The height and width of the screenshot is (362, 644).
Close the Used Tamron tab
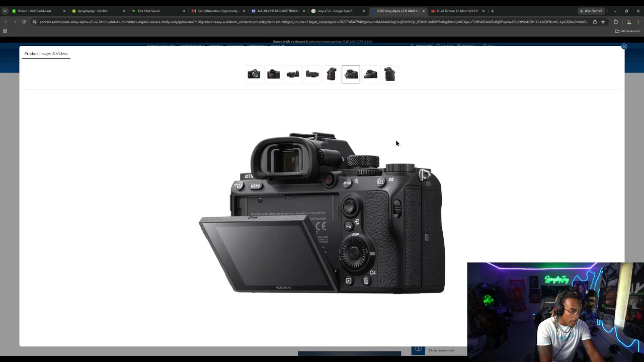click(483, 11)
